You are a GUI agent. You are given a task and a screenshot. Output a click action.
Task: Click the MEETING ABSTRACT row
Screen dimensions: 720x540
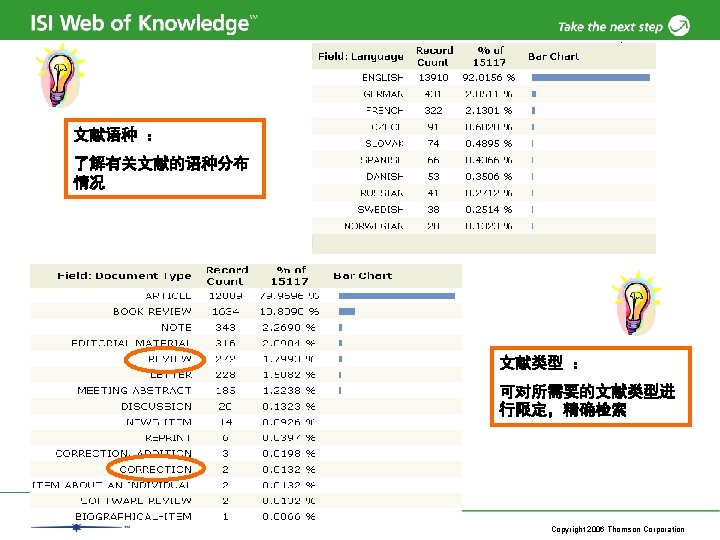click(x=246, y=391)
